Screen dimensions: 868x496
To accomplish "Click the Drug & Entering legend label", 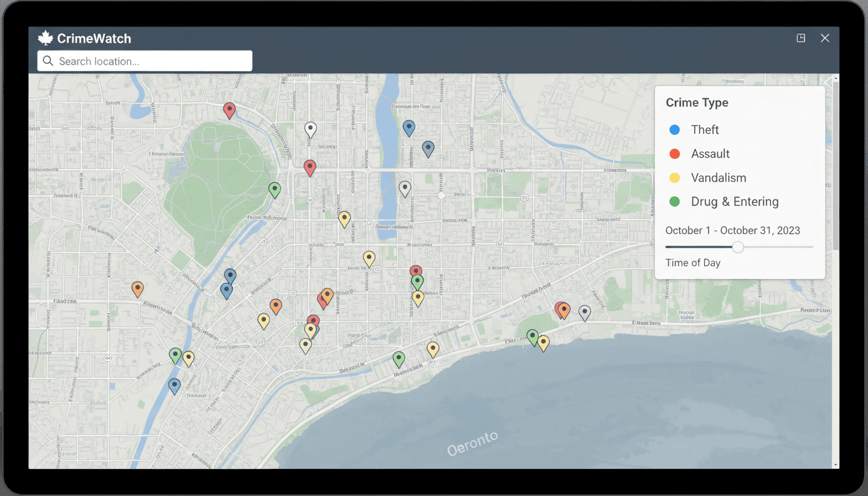I will (x=734, y=201).
